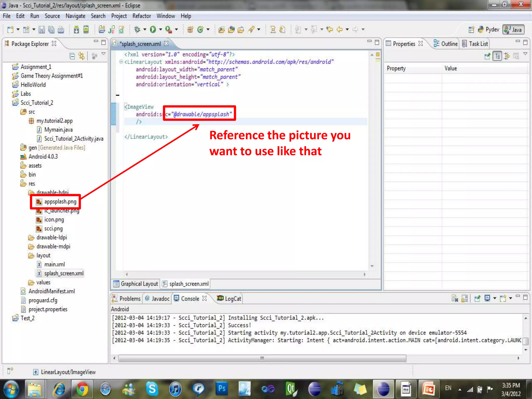Collapse All in Package Explorer

[x=72, y=56]
